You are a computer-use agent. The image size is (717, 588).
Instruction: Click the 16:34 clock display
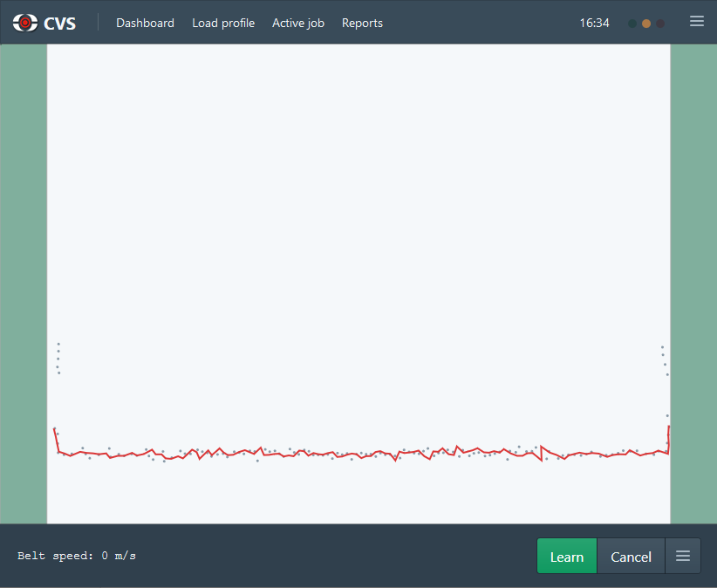pos(594,23)
